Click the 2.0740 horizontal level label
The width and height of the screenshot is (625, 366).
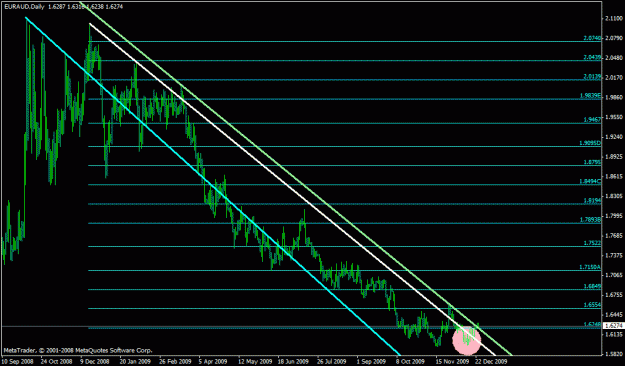592,38
